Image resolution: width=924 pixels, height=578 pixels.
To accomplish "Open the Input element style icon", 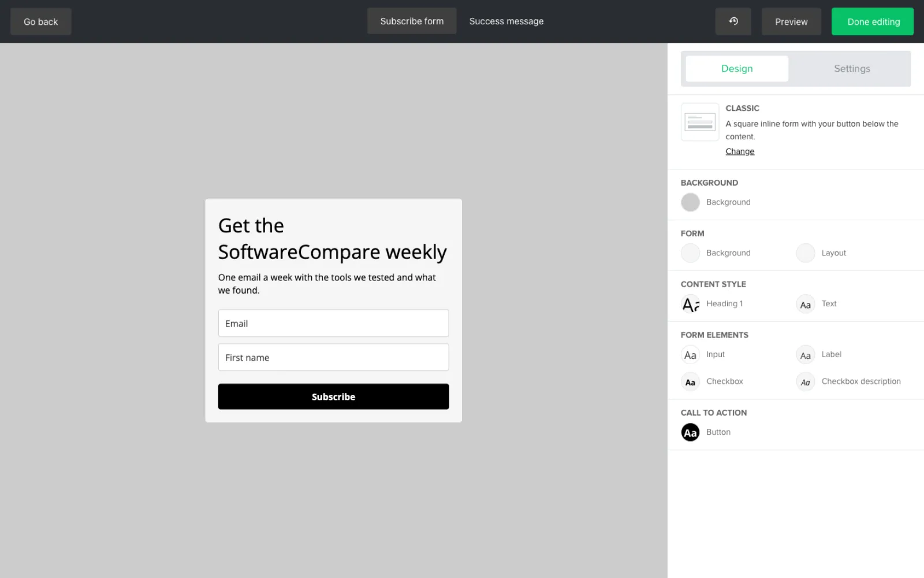I will click(x=690, y=355).
